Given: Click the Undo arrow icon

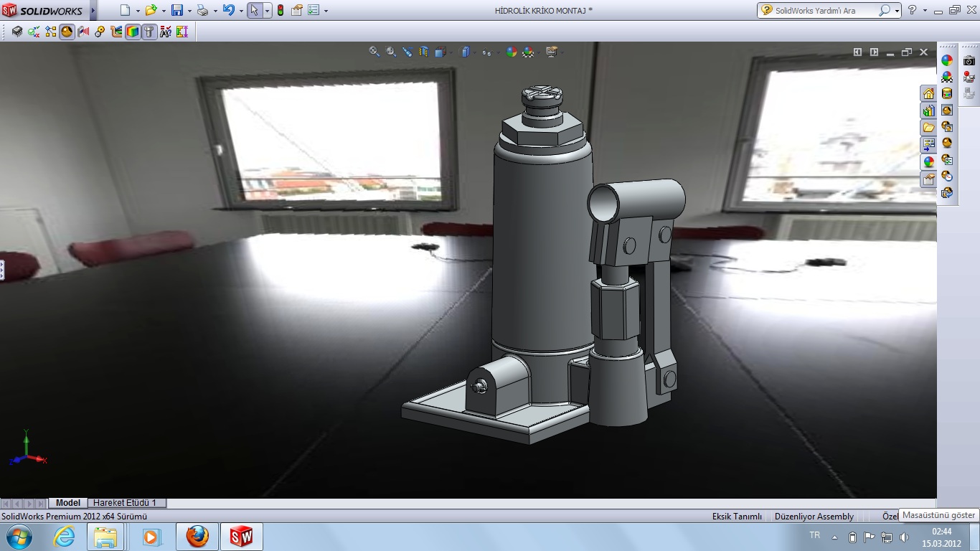Looking at the screenshot, I should [x=228, y=10].
